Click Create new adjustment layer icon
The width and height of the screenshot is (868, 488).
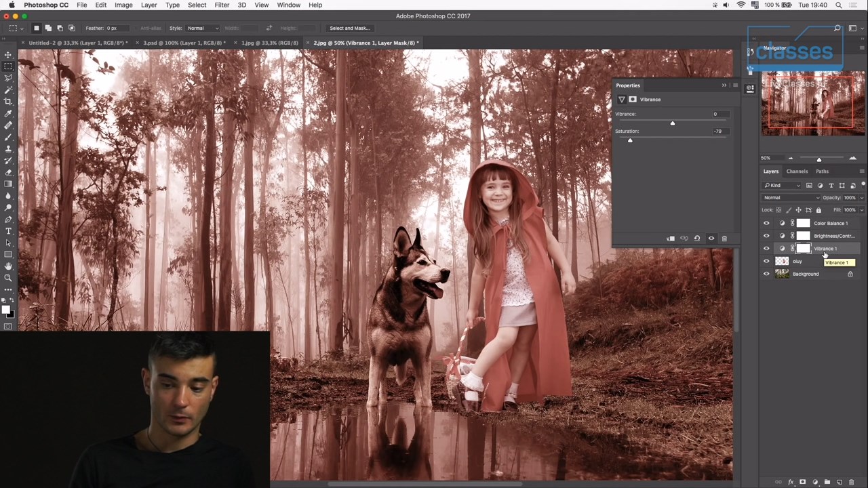pyautogui.click(x=815, y=482)
